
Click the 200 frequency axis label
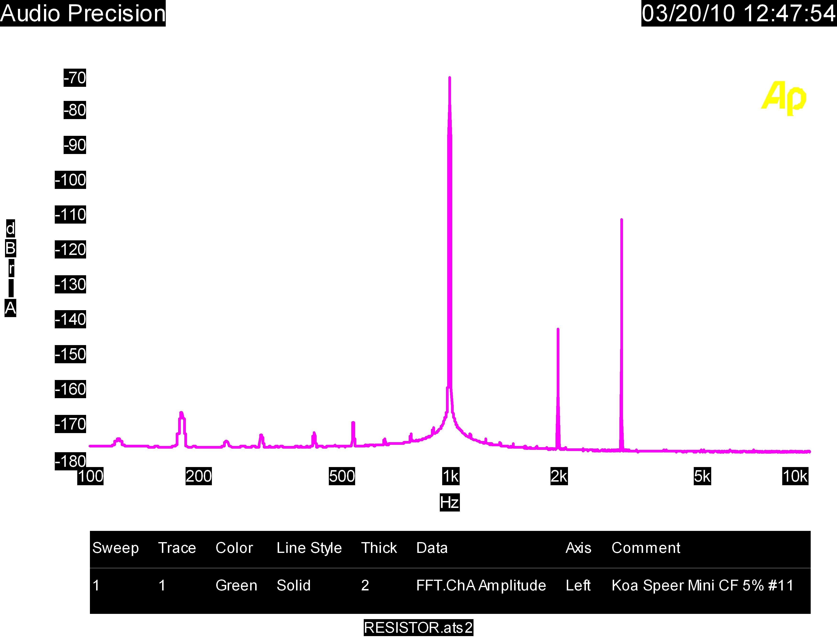click(198, 476)
